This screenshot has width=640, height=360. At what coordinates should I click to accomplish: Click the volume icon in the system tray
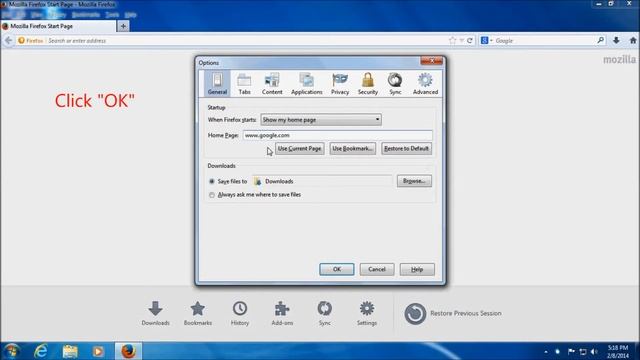click(x=594, y=351)
